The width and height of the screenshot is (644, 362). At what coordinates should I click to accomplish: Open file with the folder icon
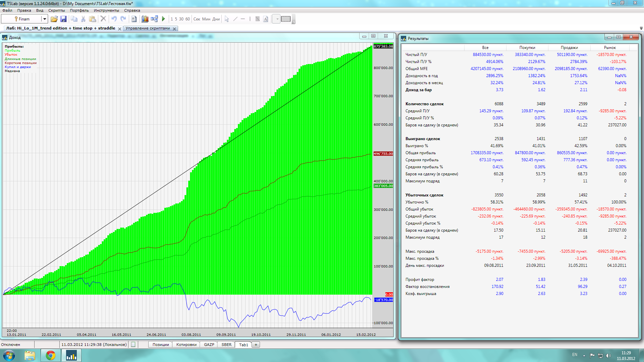[x=54, y=19]
